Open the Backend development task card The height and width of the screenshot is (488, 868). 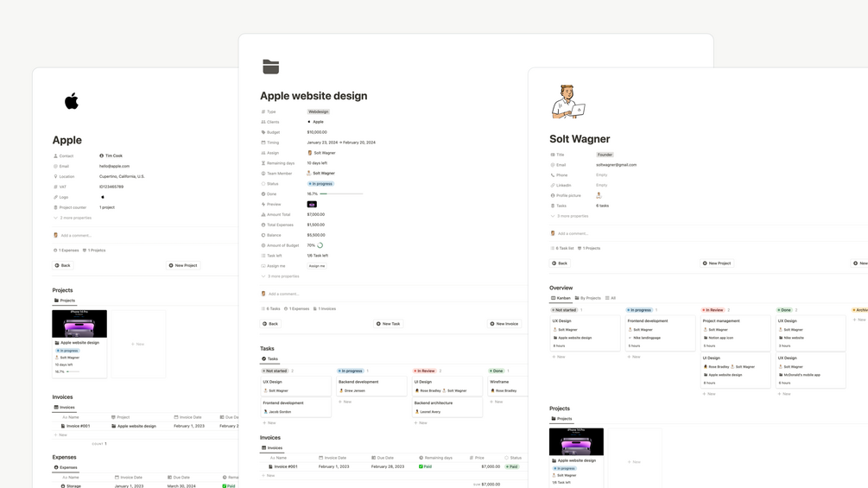[x=371, y=386]
